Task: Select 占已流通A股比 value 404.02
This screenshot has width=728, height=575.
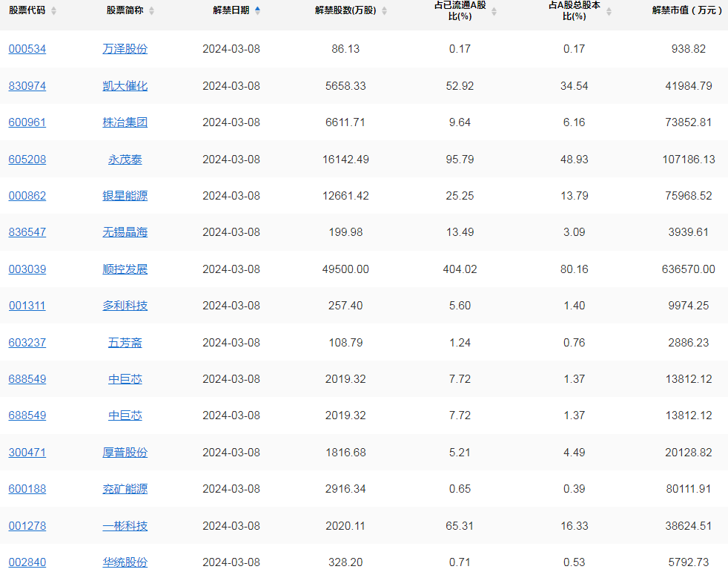Action: pyautogui.click(x=460, y=269)
